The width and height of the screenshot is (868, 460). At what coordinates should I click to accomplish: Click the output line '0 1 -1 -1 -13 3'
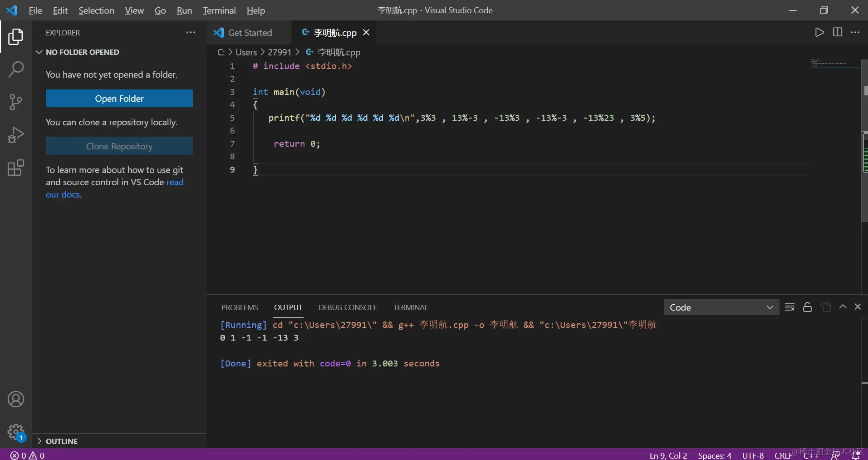(x=259, y=337)
